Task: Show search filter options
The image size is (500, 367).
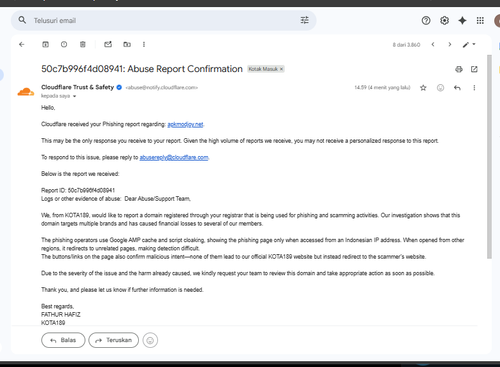Action: (305, 20)
